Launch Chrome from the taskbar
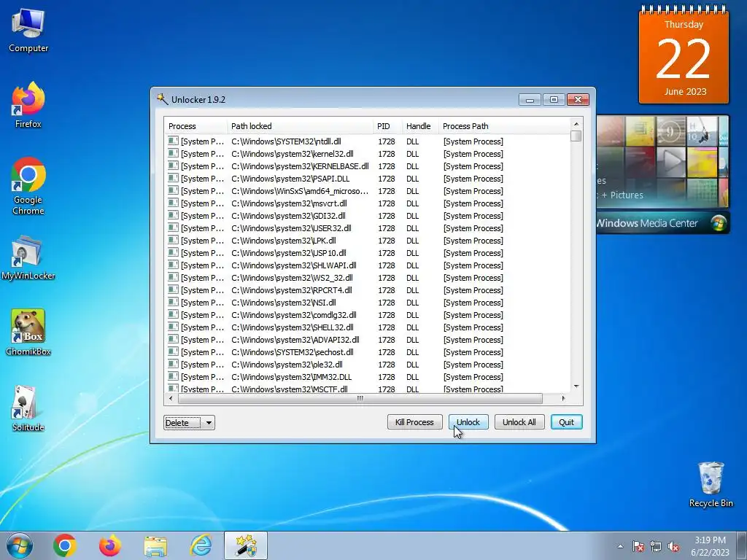 click(65, 545)
